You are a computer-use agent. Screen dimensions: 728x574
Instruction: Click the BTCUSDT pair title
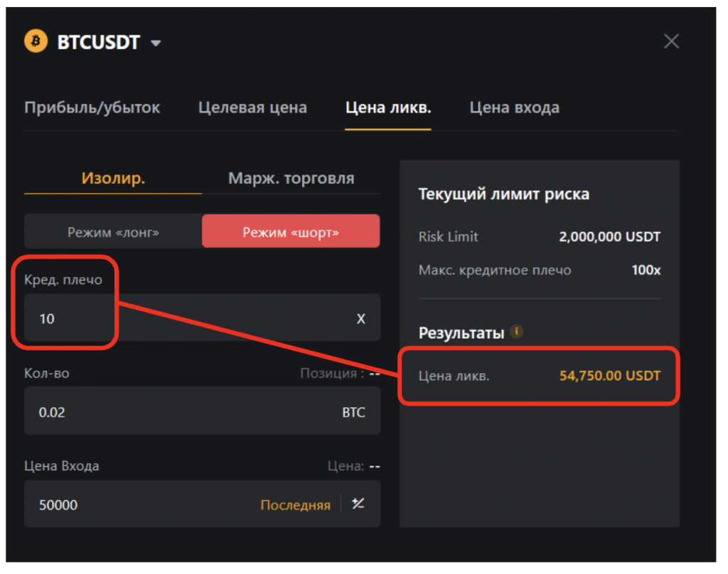(98, 42)
